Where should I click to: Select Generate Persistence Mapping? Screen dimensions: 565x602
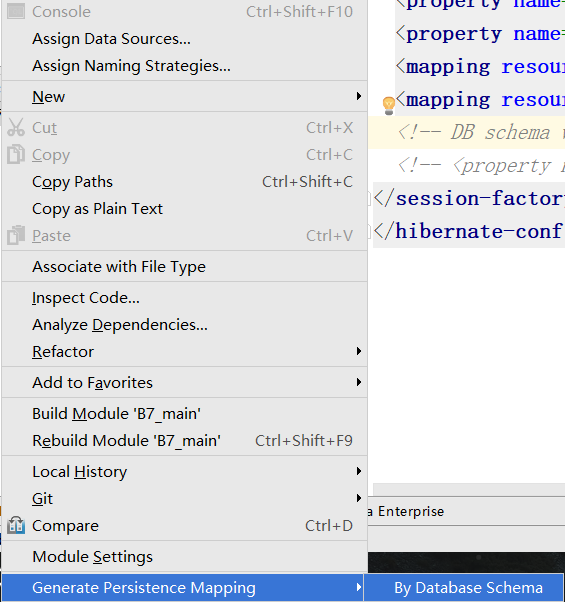185,587
